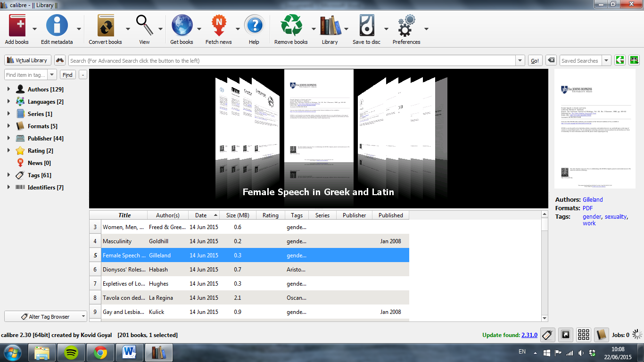Open Preferences gears icon
644x362 pixels.
pos(406,25)
